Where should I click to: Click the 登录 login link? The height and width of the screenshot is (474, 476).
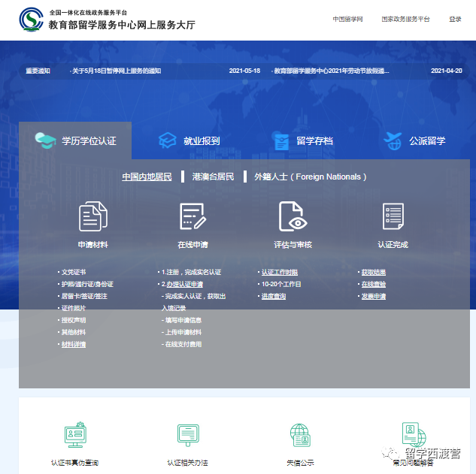click(456, 19)
